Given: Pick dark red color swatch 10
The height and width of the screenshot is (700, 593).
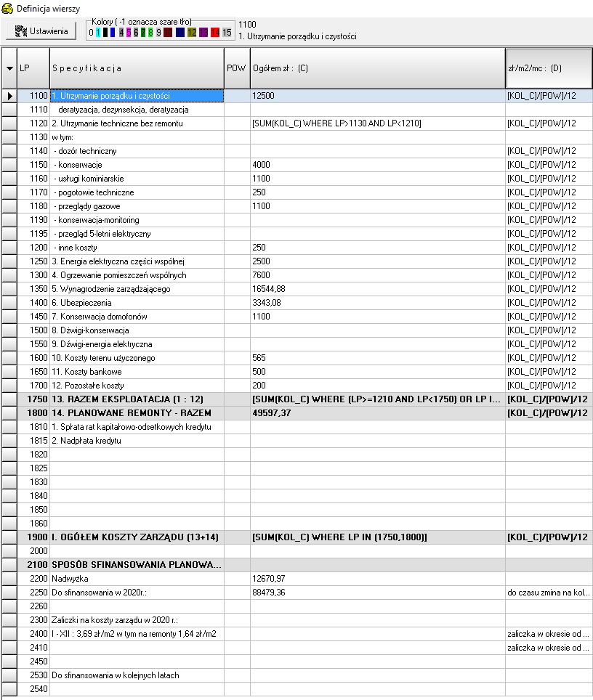Looking at the screenshot, I should 168,33.
